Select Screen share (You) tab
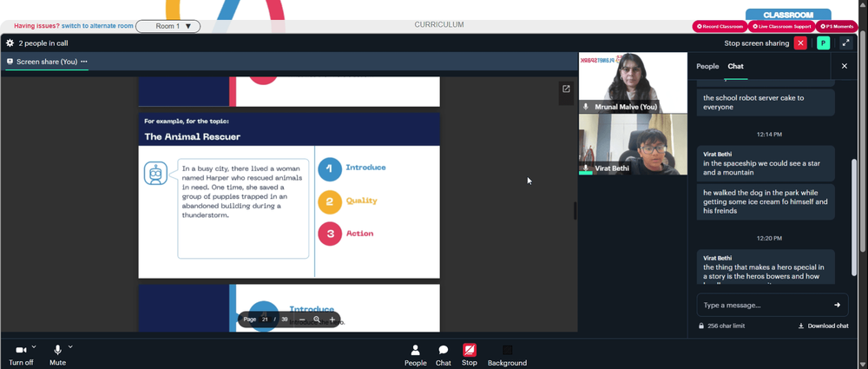The image size is (868, 369). point(47,62)
